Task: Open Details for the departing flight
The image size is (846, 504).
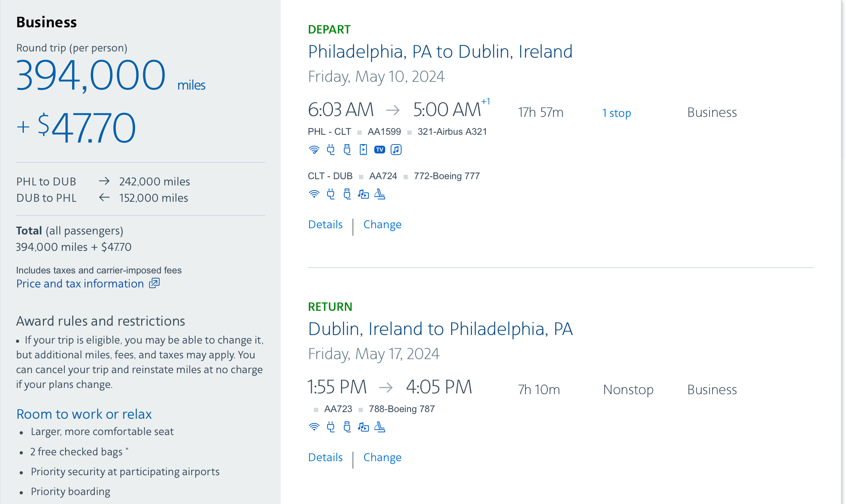Action: 325,224
